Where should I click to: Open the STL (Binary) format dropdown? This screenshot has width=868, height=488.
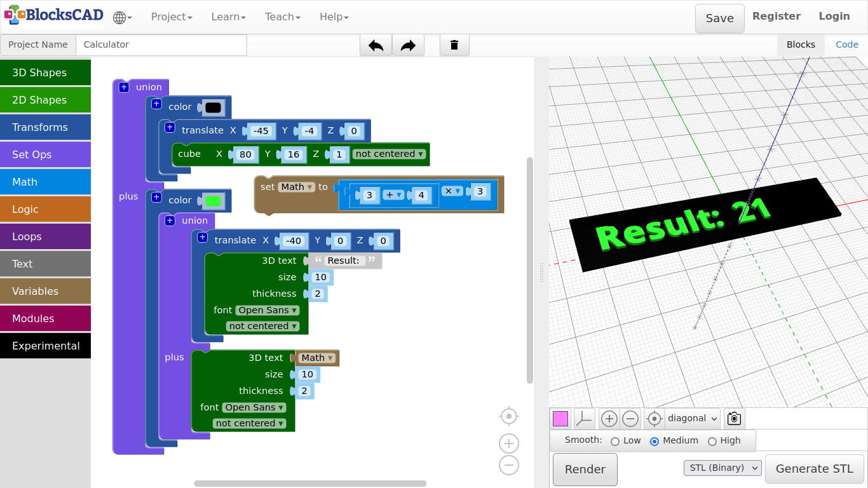pyautogui.click(x=722, y=468)
